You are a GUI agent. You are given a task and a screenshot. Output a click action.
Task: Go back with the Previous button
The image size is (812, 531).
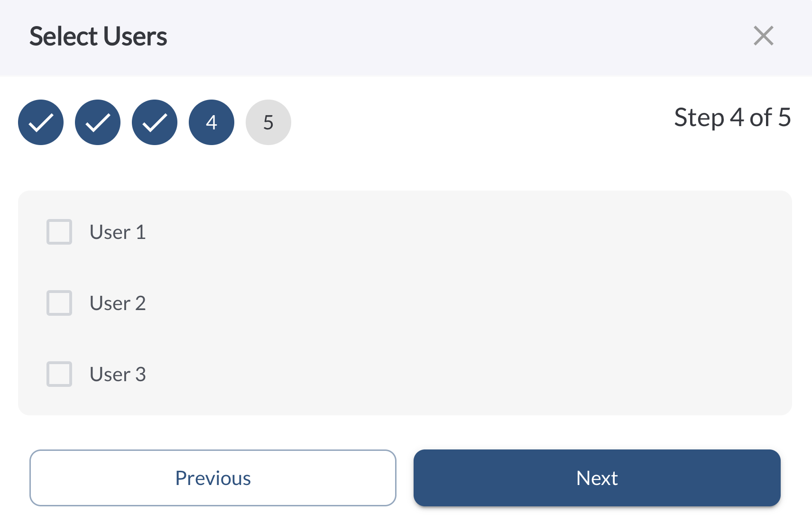[213, 478]
